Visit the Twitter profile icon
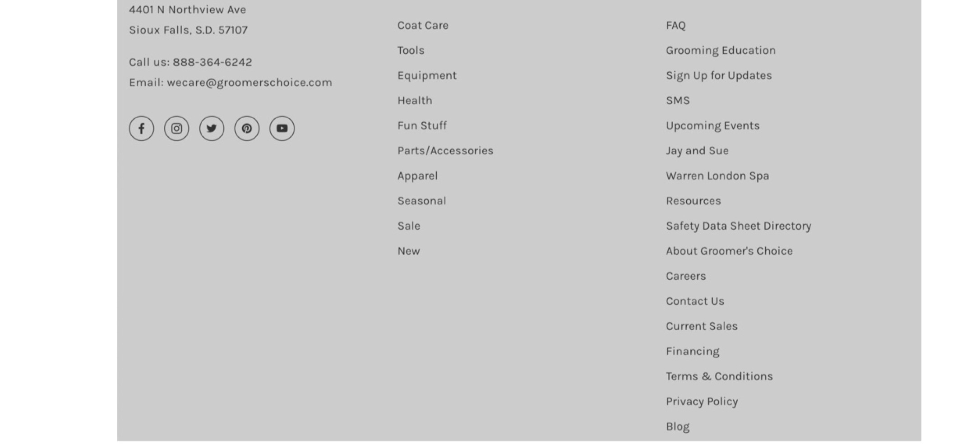The image size is (980, 444). coord(212,129)
